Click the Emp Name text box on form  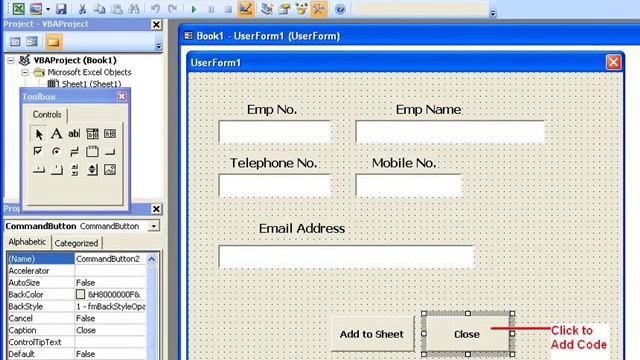[x=450, y=131]
